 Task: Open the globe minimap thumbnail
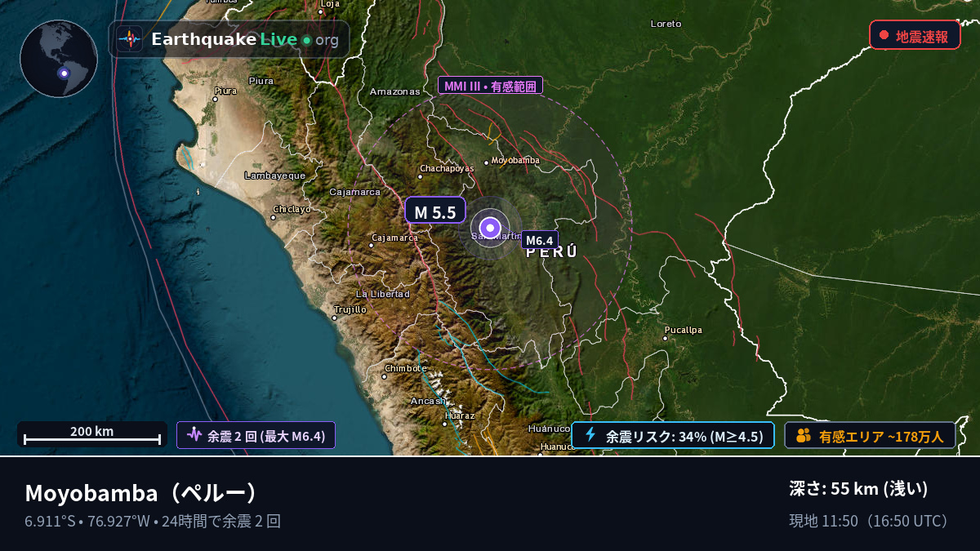pos(59,59)
